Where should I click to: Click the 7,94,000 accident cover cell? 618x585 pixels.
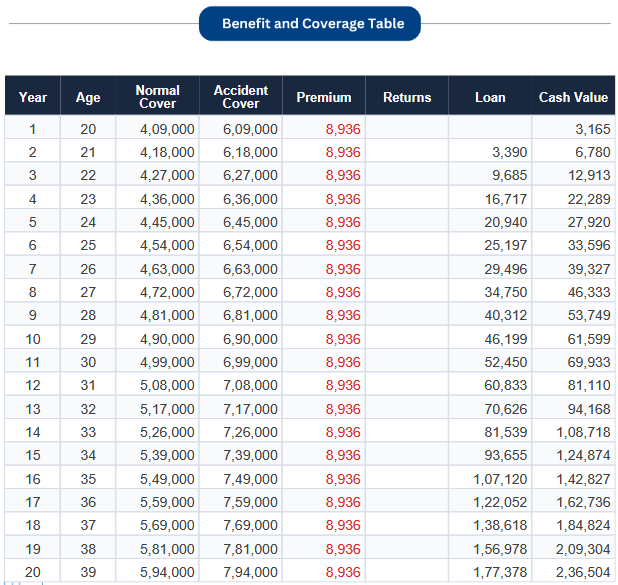[250, 572]
